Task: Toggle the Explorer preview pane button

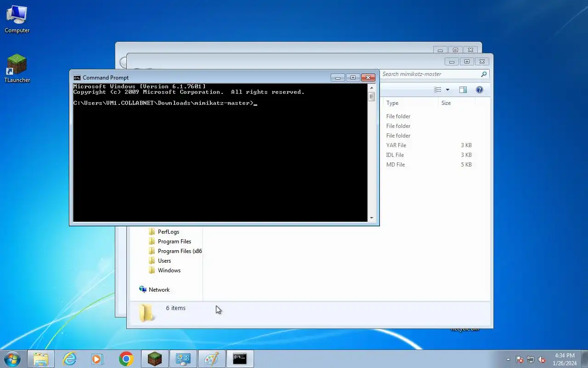Action: click(x=463, y=90)
